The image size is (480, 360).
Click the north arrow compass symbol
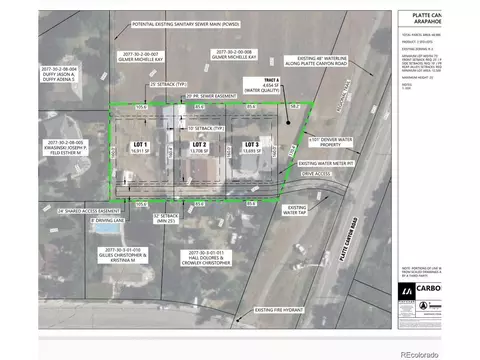pyautogui.click(x=423, y=305)
